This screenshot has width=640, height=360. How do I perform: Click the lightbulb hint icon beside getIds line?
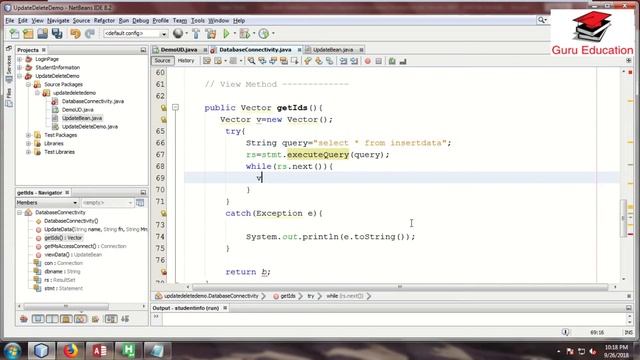163,108
